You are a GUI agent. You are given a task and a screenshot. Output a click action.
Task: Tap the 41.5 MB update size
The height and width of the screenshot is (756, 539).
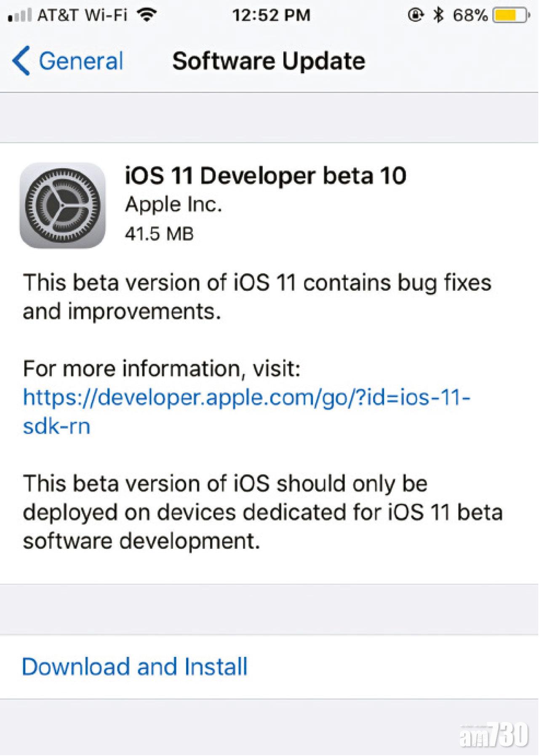click(x=159, y=233)
